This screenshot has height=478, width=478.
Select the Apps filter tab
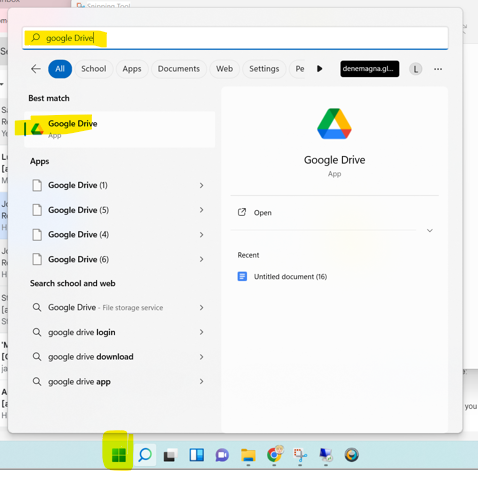tap(132, 69)
